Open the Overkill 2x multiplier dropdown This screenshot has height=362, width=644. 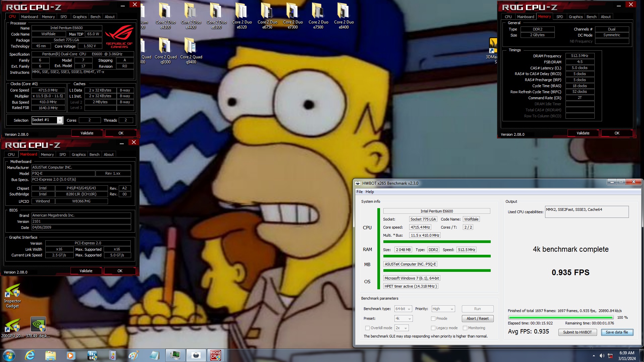(401, 328)
